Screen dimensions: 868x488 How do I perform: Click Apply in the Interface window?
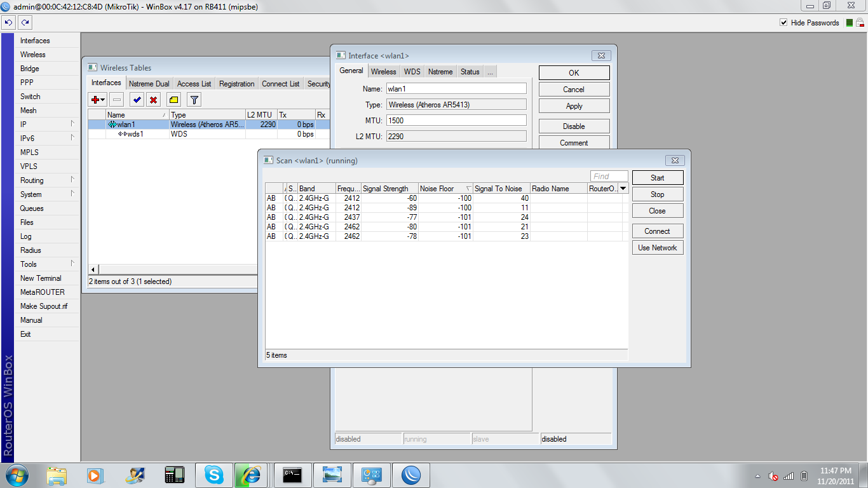tap(574, 106)
